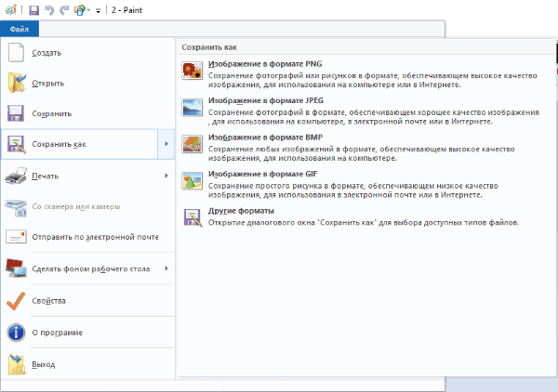Click the folder icon for Открыть
The image size is (558, 392).
(17, 83)
